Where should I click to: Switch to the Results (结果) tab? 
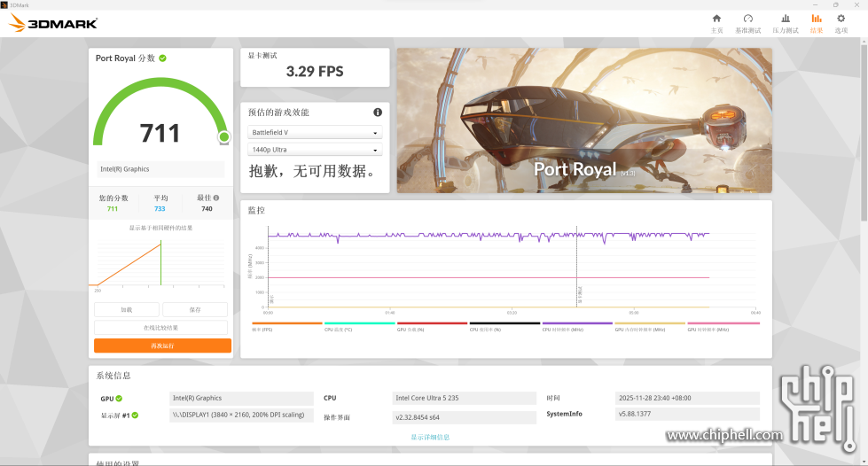(x=816, y=23)
